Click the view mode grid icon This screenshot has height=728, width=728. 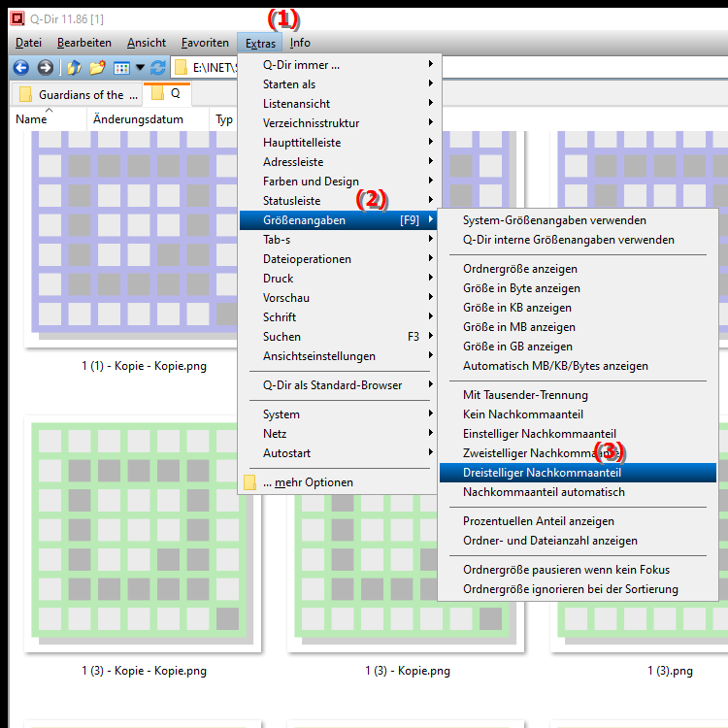pyautogui.click(x=121, y=68)
